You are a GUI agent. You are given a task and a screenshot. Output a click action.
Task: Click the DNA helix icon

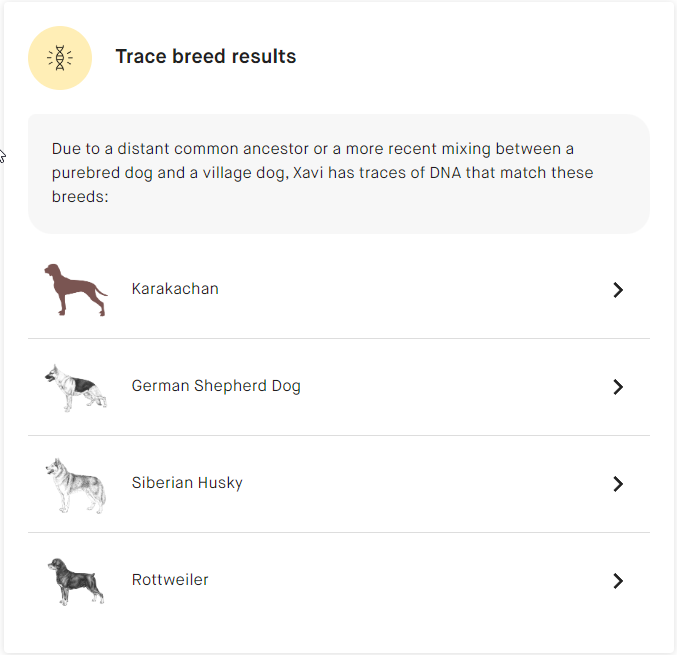pos(60,58)
